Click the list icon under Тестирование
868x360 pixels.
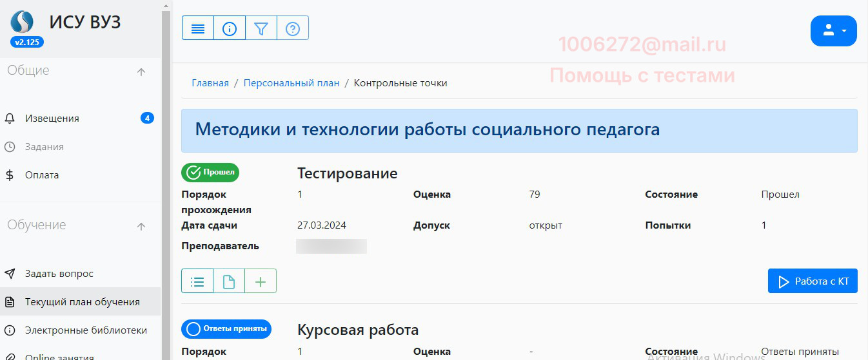pyautogui.click(x=197, y=281)
